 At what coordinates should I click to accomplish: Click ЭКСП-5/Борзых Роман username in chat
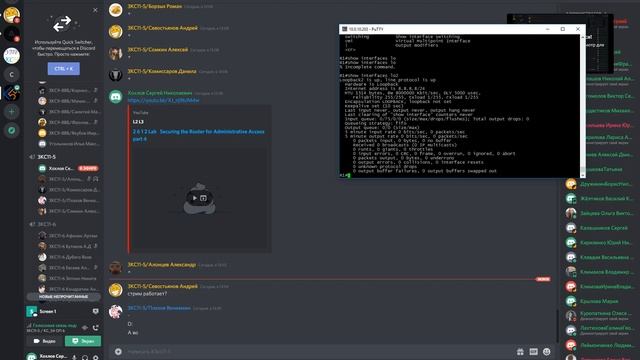click(x=154, y=6)
